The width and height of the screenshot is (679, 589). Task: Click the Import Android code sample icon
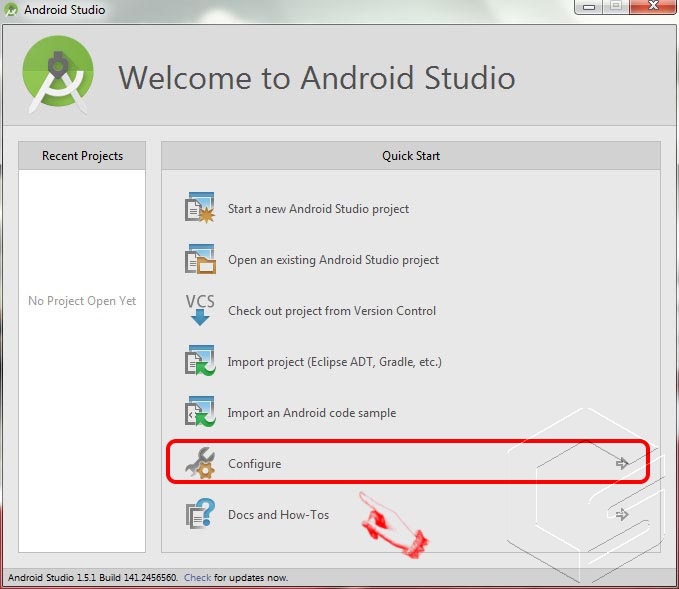coord(200,412)
